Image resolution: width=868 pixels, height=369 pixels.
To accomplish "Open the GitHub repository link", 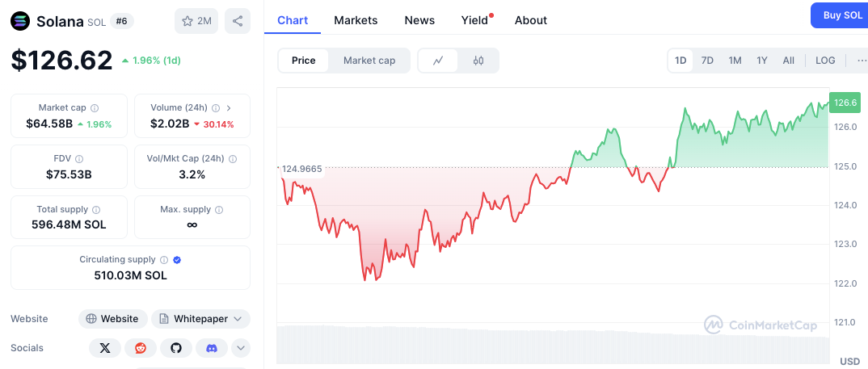I will tap(176, 348).
